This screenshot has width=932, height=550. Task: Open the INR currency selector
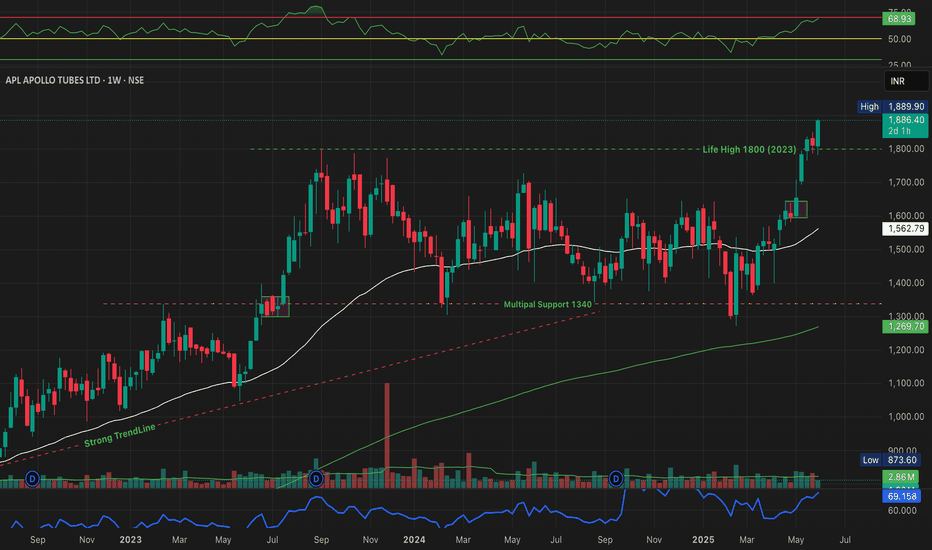pyautogui.click(x=906, y=81)
